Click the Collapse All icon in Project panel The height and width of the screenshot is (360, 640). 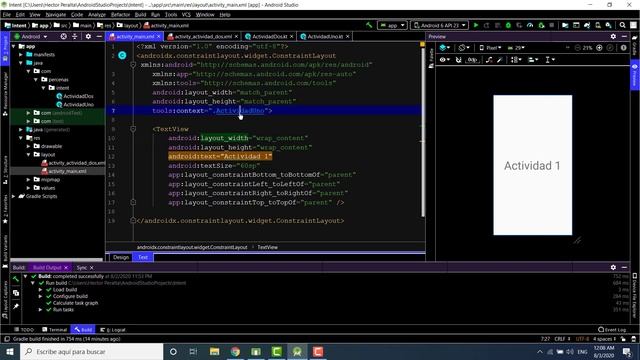pyautogui.click(x=75, y=36)
